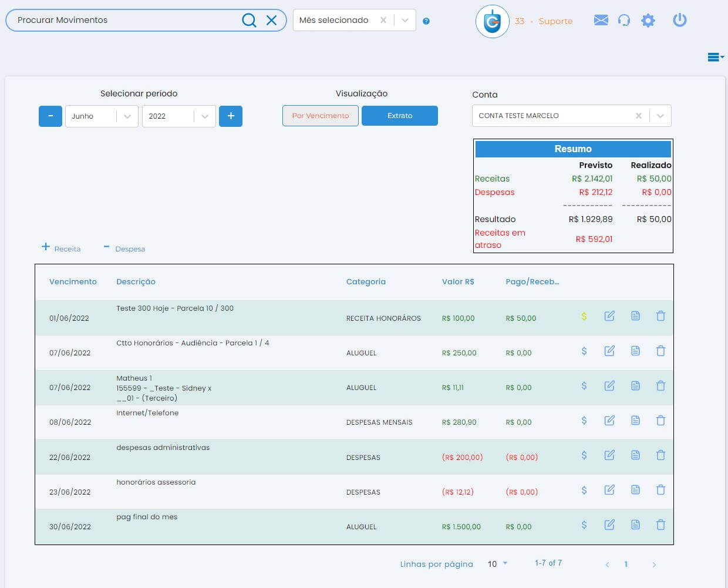Open the 33 - Suporte user link
Image resolution: width=728 pixels, height=588 pixels.
click(544, 21)
